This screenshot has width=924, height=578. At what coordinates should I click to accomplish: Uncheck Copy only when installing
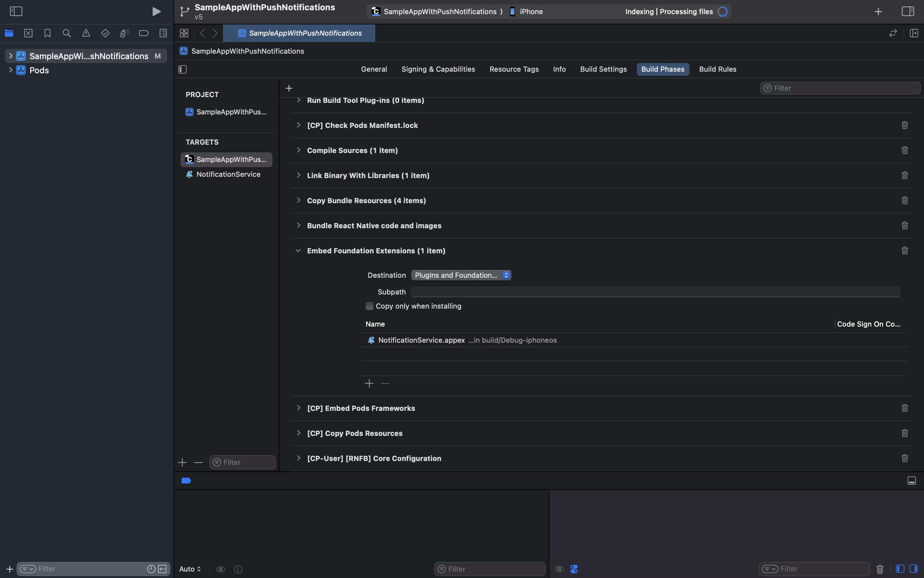(369, 306)
